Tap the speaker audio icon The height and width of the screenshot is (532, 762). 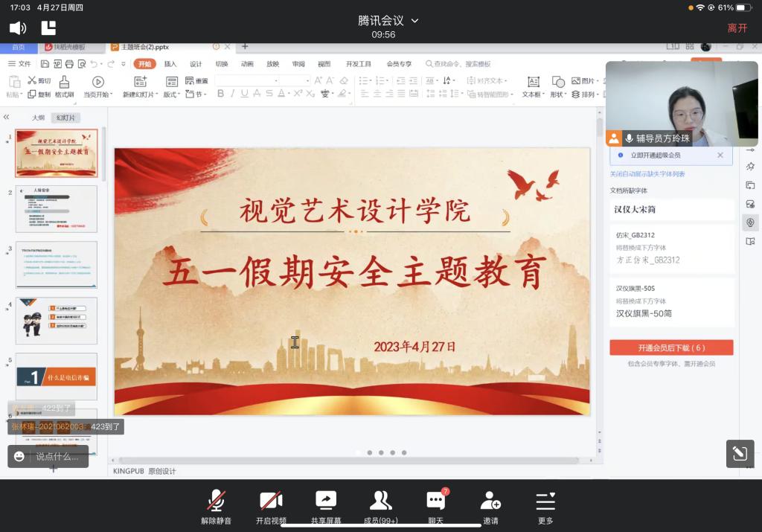18,28
